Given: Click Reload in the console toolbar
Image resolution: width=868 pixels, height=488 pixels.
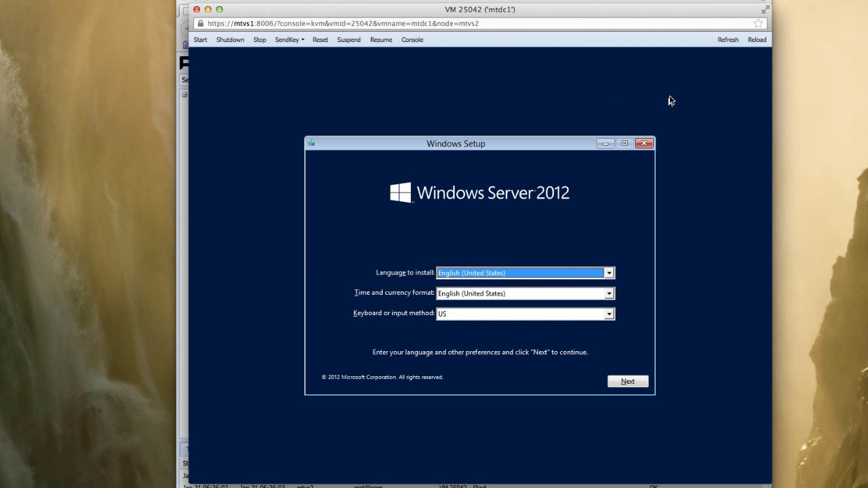Looking at the screenshot, I should [757, 40].
